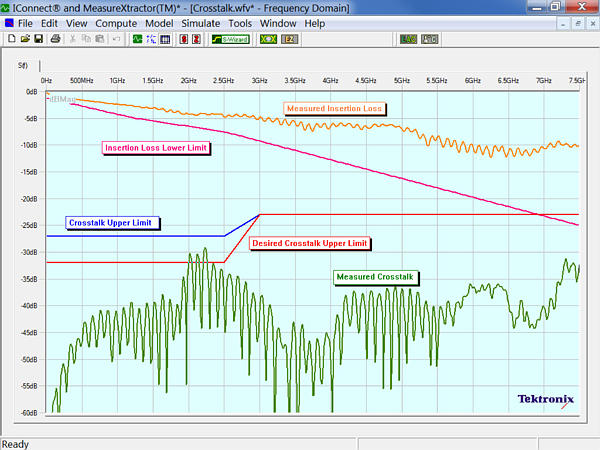
Task: Open the View menu
Action: (x=77, y=23)
